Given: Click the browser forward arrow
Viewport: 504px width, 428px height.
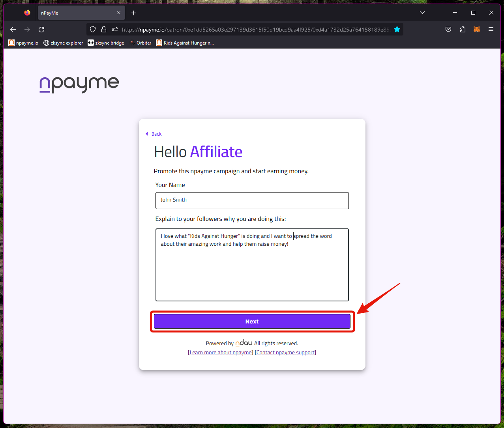Looking at the screenshot, I should (27, 29).
